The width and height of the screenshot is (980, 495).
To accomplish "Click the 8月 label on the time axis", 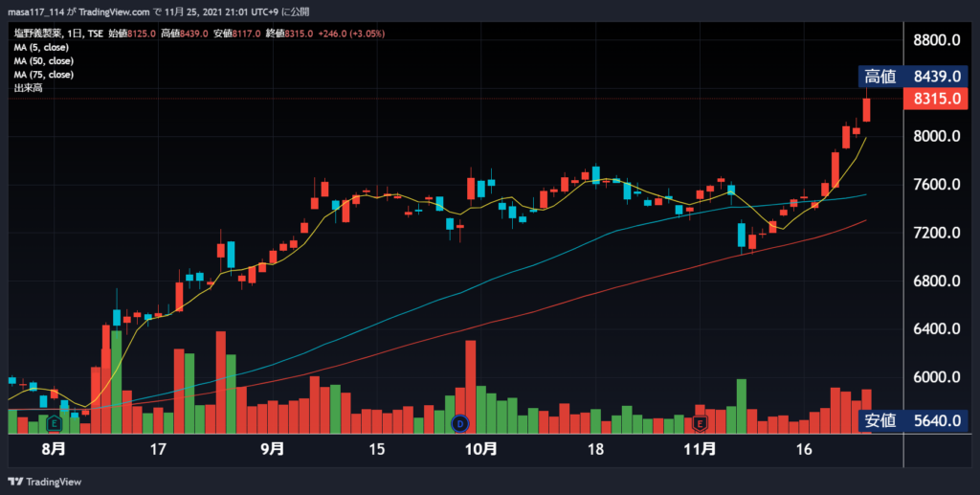I will (54, 449).
